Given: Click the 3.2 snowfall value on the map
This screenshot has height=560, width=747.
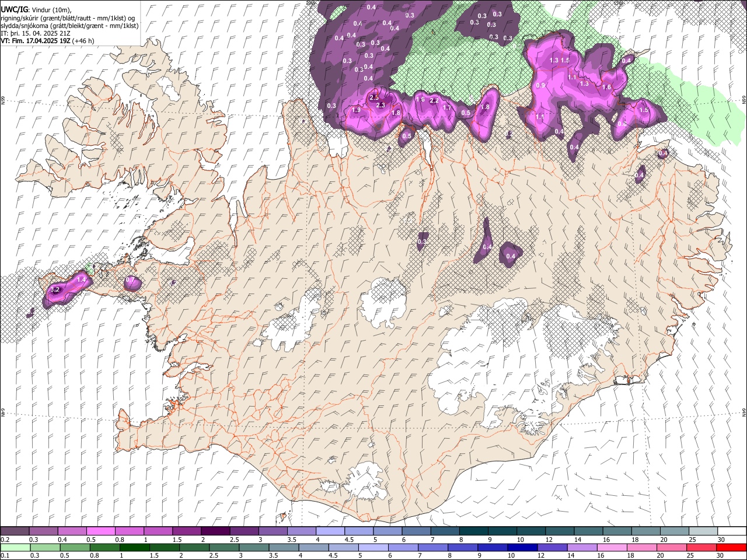Looking at the screenshot, I should [x=55, y=289].
